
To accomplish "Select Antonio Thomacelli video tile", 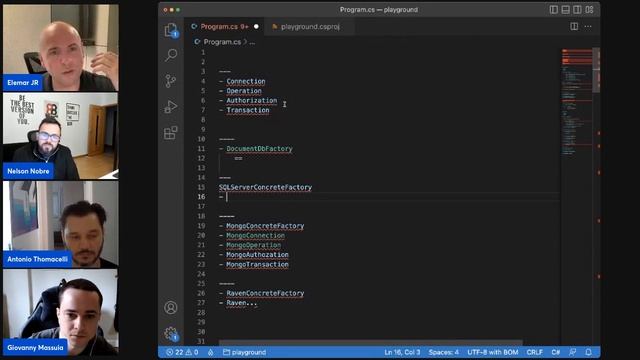I will [x=61, y=224].
